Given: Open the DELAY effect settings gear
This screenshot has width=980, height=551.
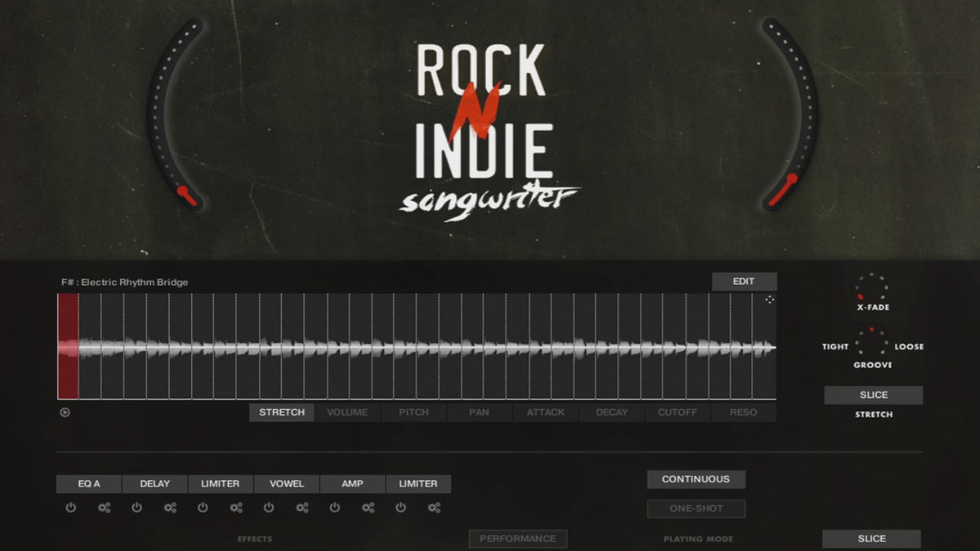Looking at the screenshot, I should pos(170,508).
